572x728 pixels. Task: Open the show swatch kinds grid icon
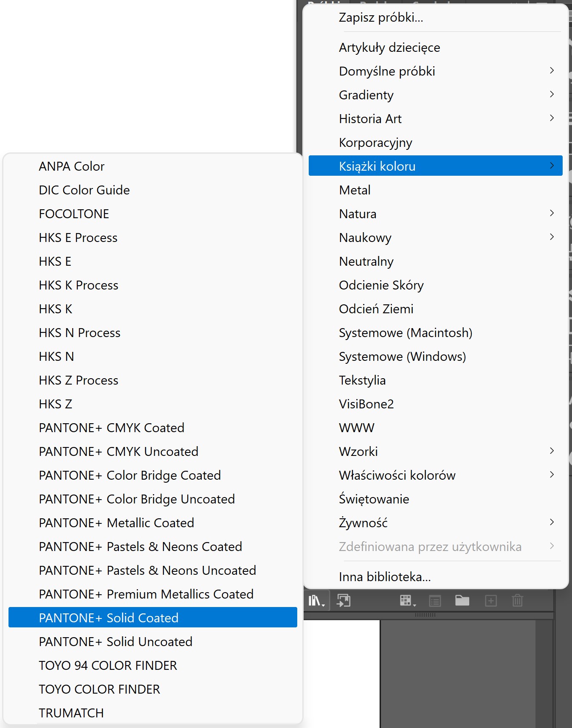tap(408, 601)
